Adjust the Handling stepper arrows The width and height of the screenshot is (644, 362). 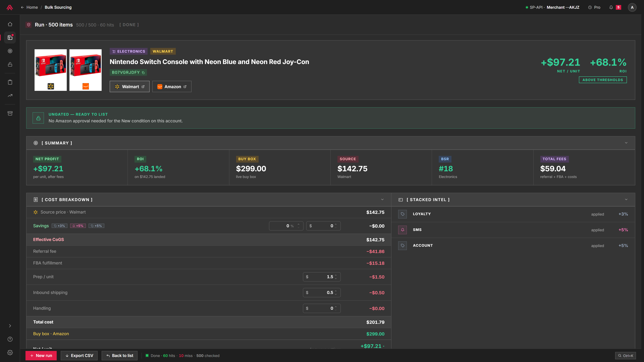(336, 308)
